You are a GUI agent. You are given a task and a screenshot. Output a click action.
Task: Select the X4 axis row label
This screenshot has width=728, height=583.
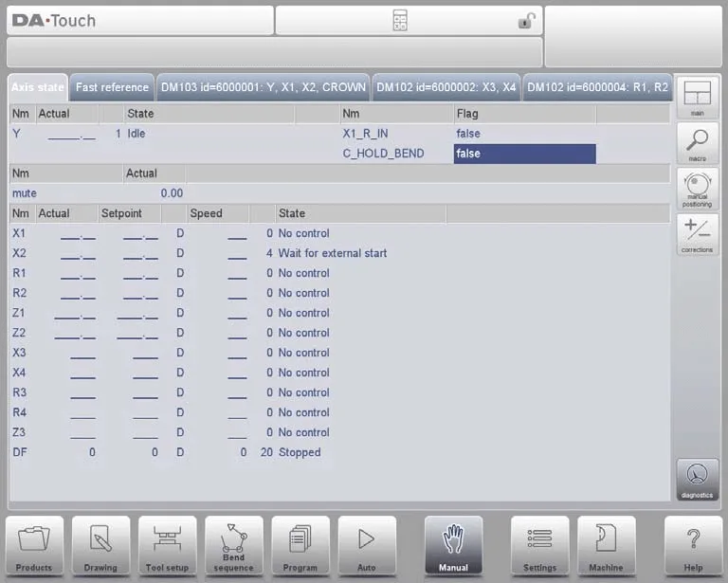pos(19,373)
